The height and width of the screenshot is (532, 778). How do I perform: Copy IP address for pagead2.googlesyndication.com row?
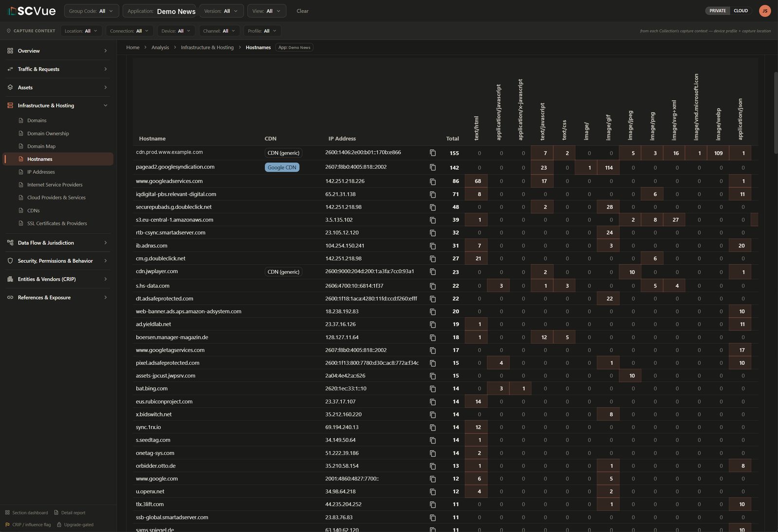click(433, 167)
